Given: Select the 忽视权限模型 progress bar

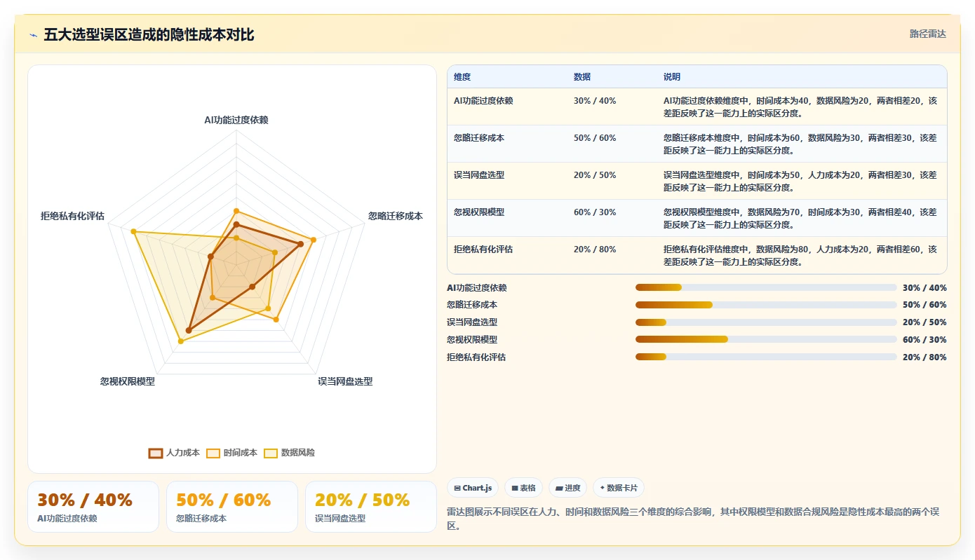Looking at the screenshot, I should 766,339.
